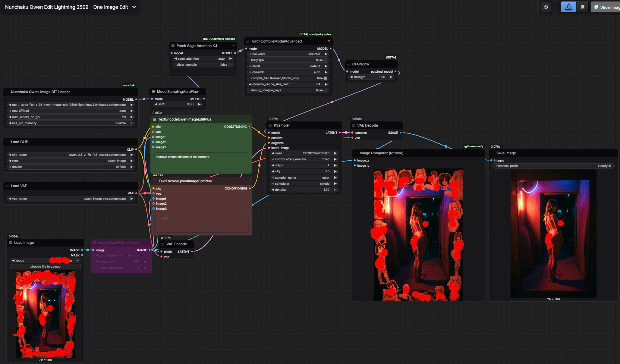Image resolution: width=620 pixels, height=364 pixels.
Task: Click the remove anime stickers prompt text field
Action: click(201, 161)
